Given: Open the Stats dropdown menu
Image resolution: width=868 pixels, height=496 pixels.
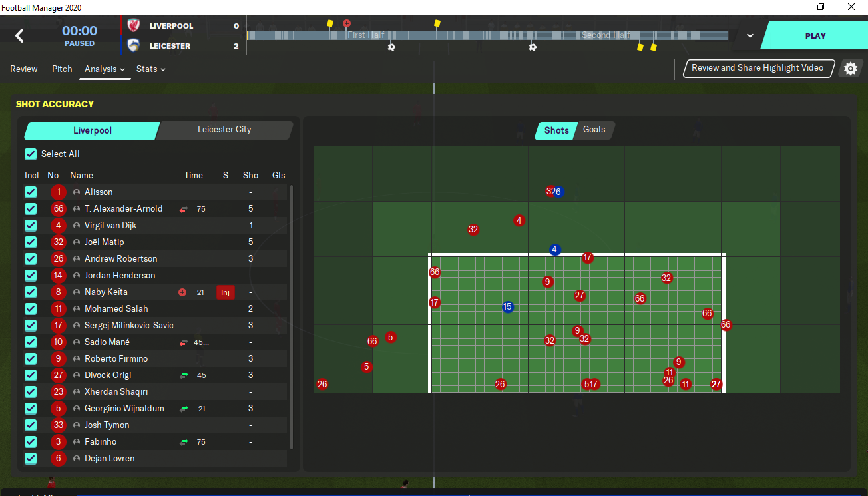Looking at the screenshot, I should (x=151, y=69).
